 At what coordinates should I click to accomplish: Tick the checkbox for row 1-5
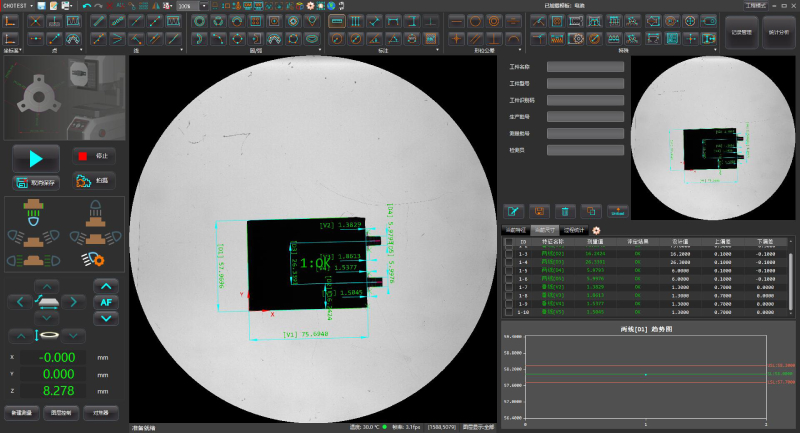coord(508,272)
